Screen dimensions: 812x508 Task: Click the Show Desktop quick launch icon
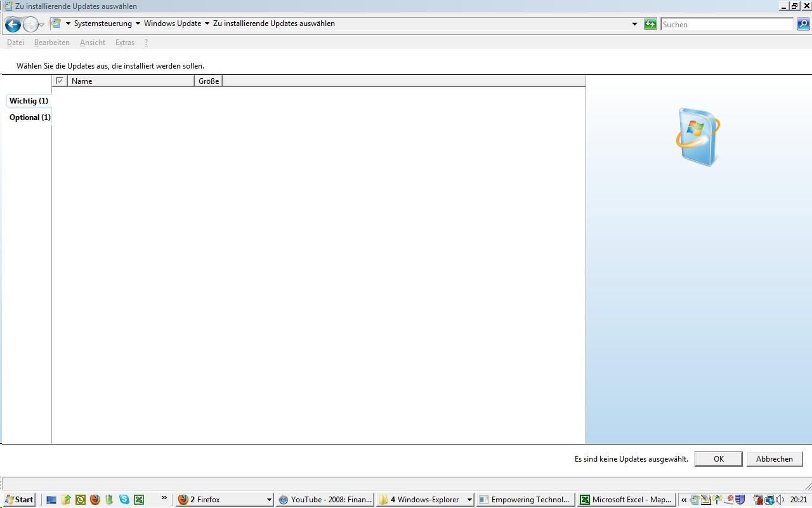pyautogui.click(x=51, y=500)
